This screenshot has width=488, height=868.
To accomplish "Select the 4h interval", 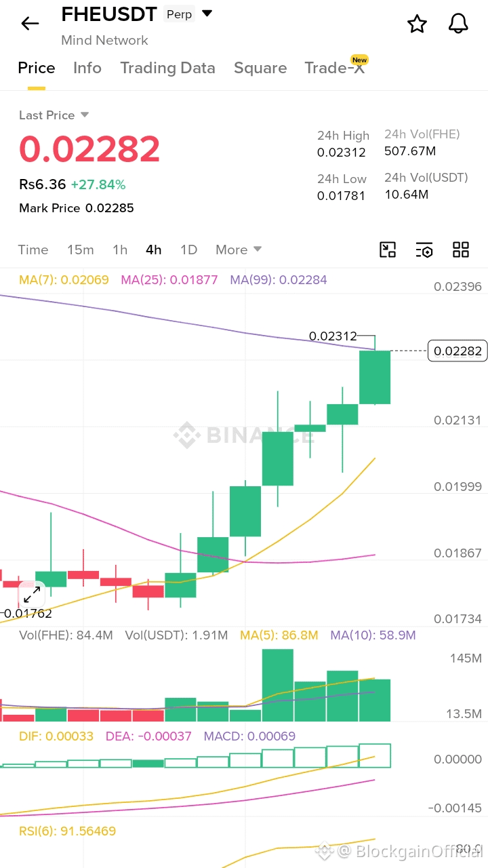I will tap(154, 250).
